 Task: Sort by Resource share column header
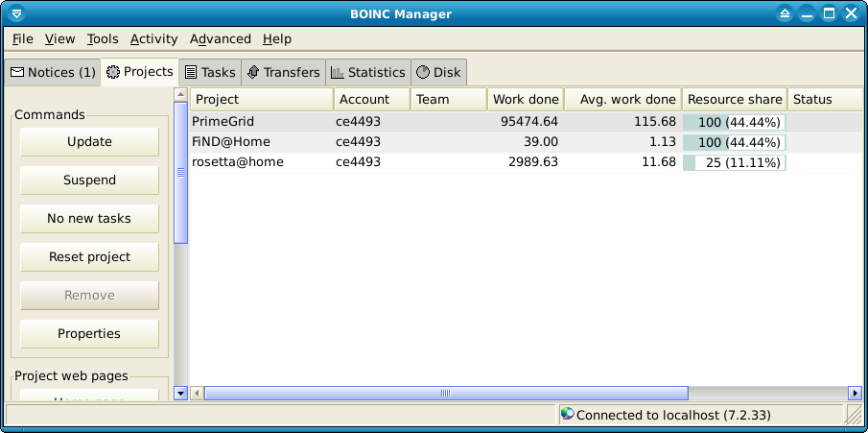[x=735, y=99]
